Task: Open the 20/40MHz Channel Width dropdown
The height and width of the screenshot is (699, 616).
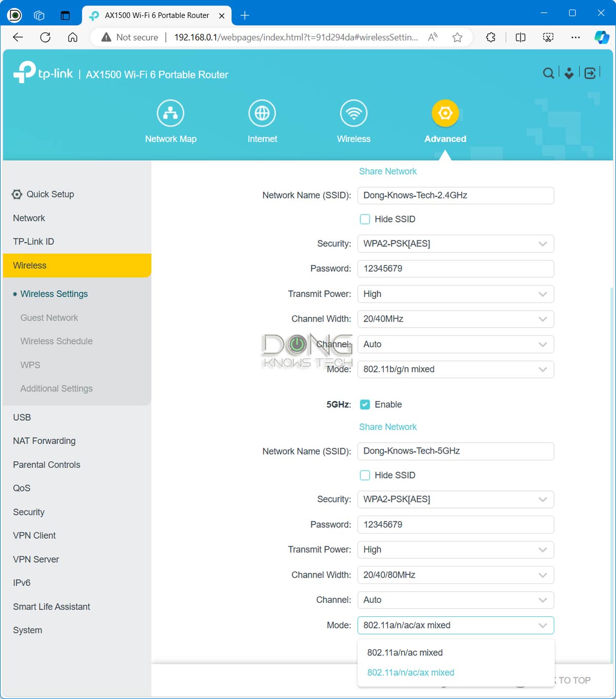Action: coord(456,319)
